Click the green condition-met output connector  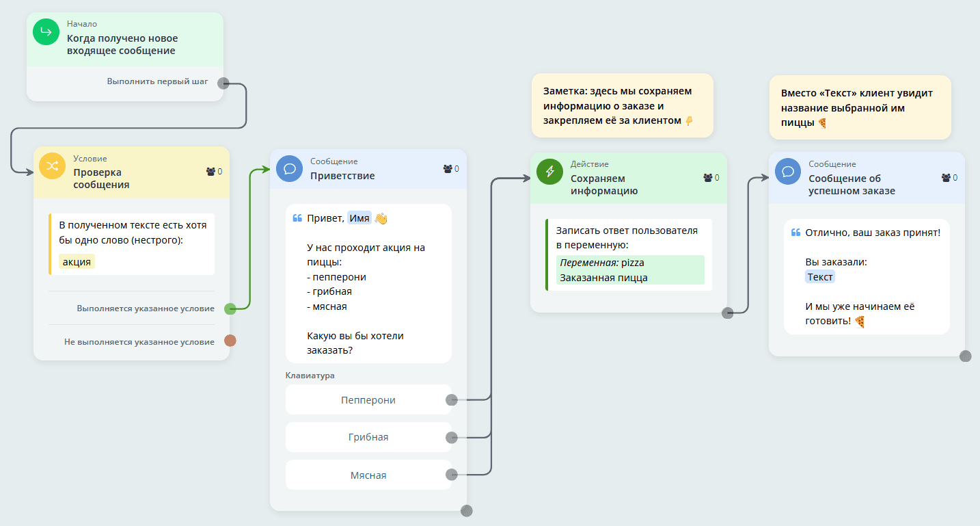click(x=230, y=308)
